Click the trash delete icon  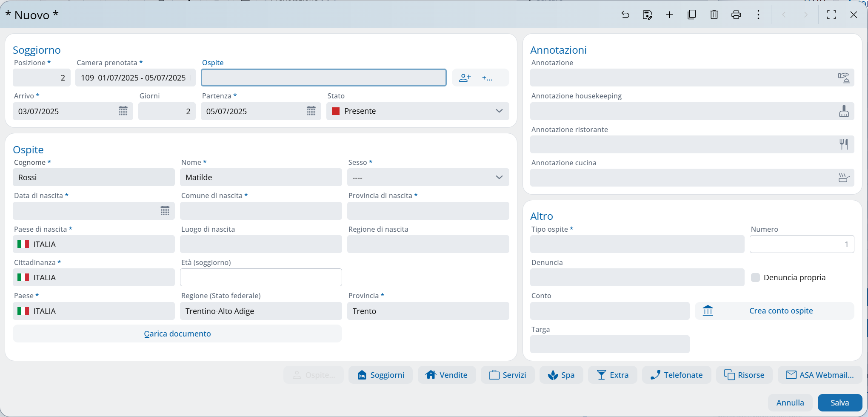(x=714, y=15)
